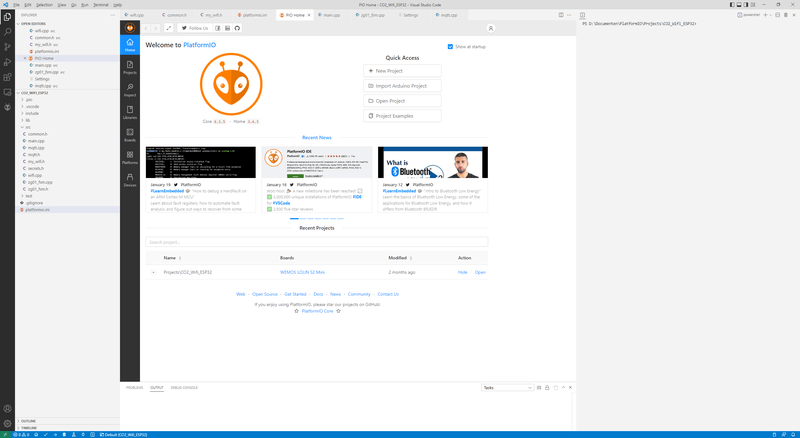Open the Search view in activity bar
Screen dimensions: 800x438
tap(7, 32)
